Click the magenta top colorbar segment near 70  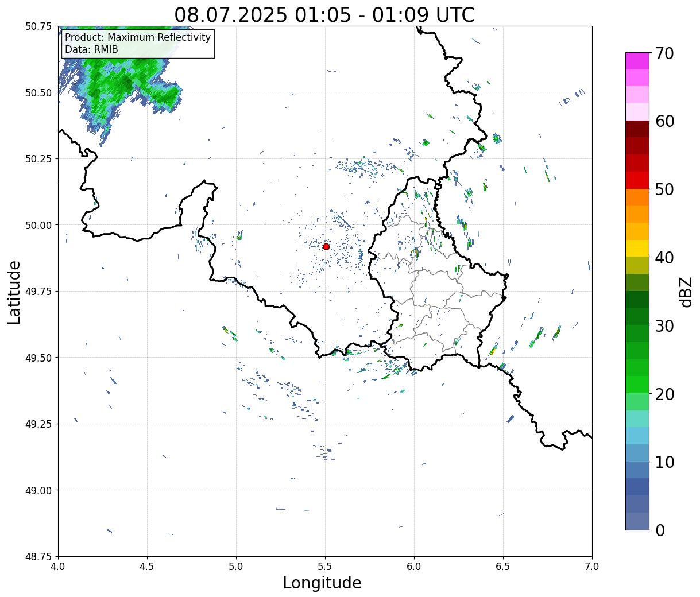tap(637, 61)
